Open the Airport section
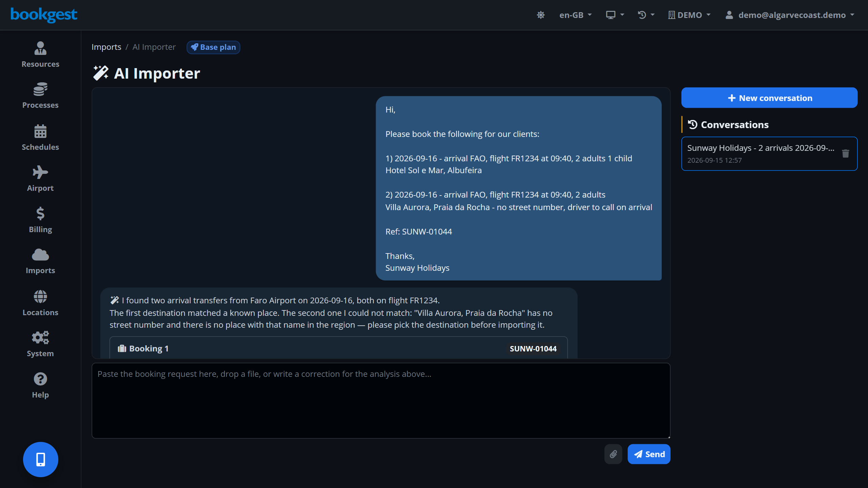The image size is (868, 488). coord(40,179)
